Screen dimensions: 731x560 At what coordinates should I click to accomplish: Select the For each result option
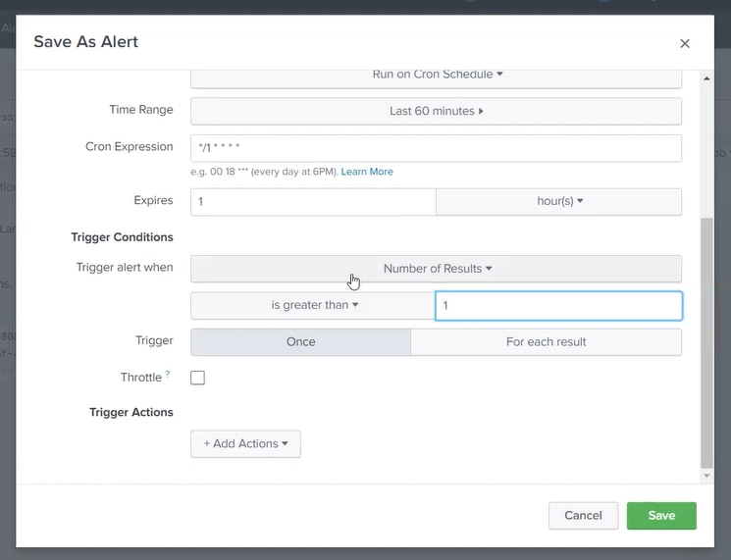point(546,342)
